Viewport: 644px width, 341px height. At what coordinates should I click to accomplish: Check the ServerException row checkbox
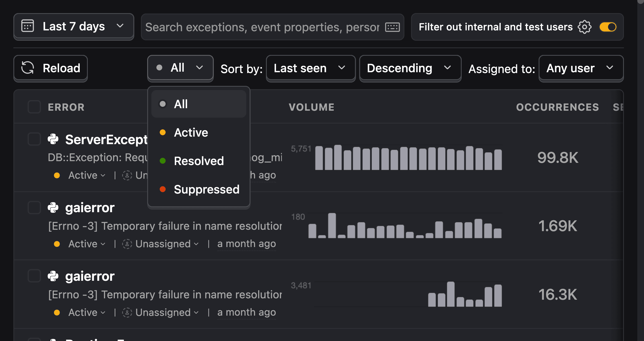pyautogui.click(x=34, y=139)
